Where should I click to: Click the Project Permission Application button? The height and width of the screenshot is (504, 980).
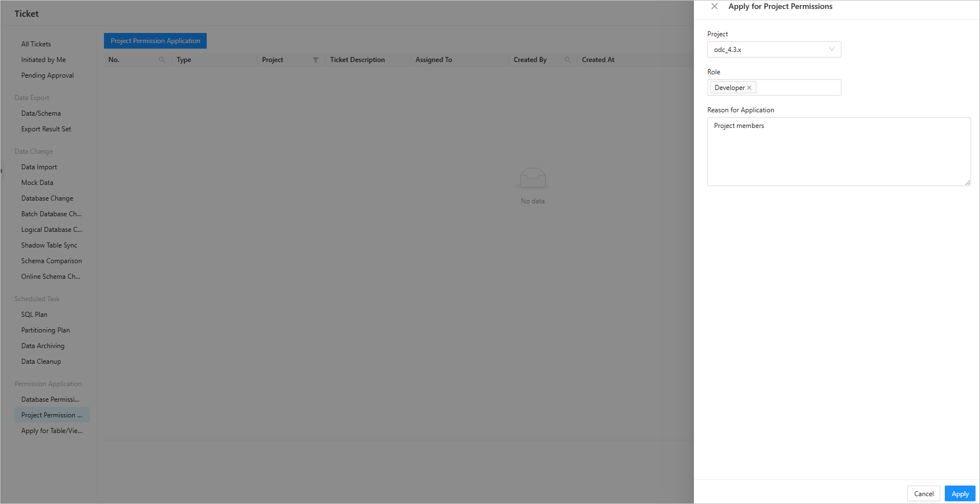click(155, 41)
